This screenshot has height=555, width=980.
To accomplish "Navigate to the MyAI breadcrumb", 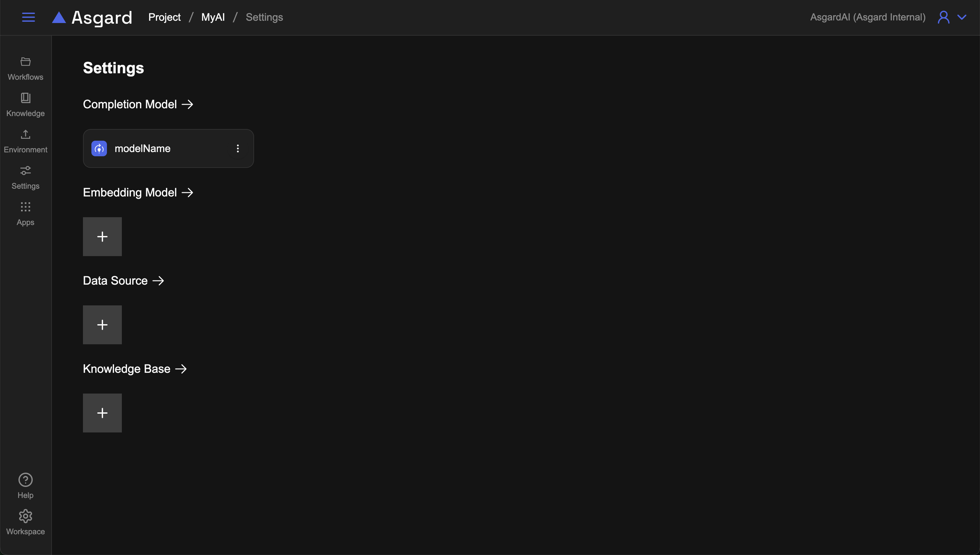I will (x=213, y=17).
